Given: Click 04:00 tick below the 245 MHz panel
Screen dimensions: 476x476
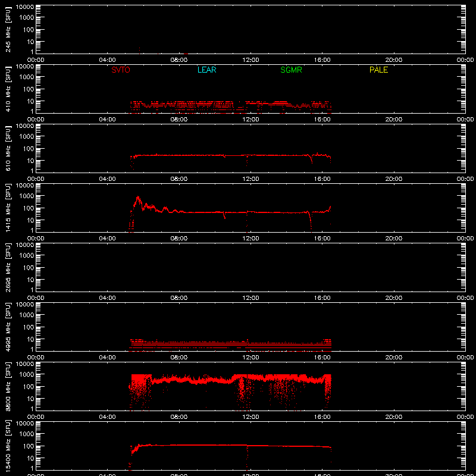Looking at the screenshot, I should [107, 60].
